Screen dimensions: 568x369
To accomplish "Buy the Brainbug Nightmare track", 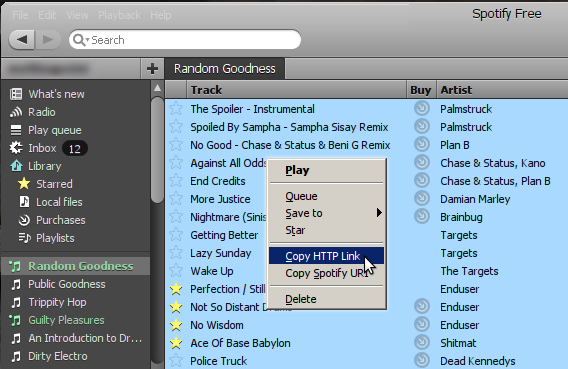I will 422,217.
